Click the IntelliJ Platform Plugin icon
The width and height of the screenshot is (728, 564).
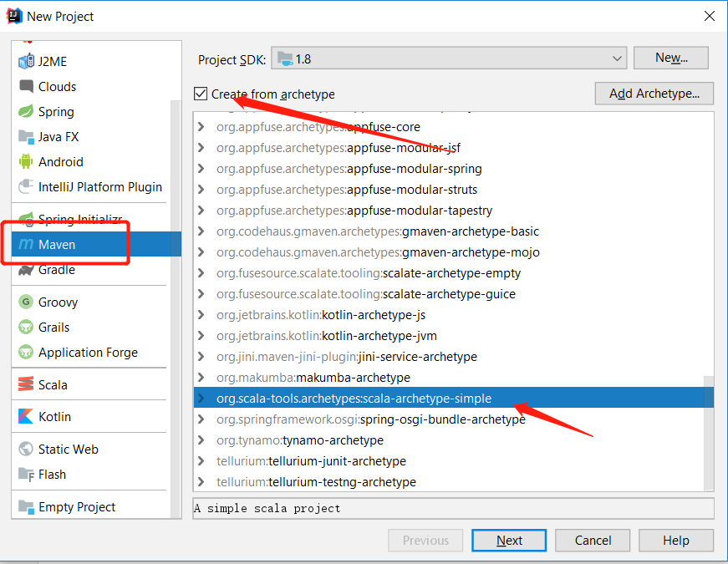(26, 186)
